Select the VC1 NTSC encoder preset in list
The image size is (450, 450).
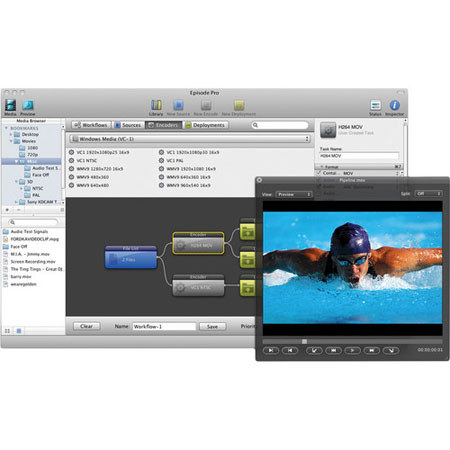click(x=83, y=161)
